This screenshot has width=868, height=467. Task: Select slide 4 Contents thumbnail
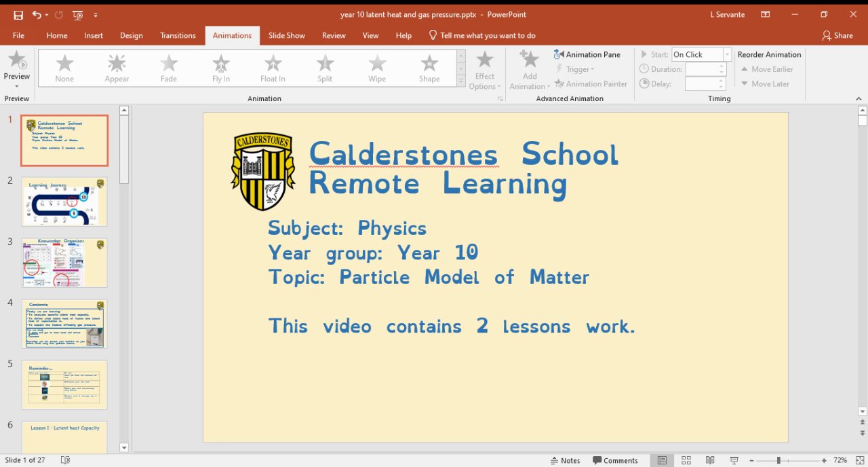tap(64, 324)
